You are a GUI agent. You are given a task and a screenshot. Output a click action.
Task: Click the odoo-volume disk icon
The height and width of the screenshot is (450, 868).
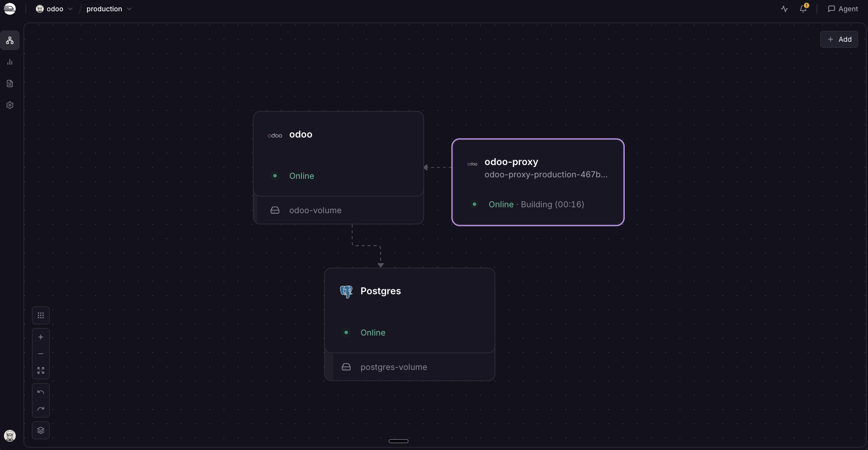(275, 210)
